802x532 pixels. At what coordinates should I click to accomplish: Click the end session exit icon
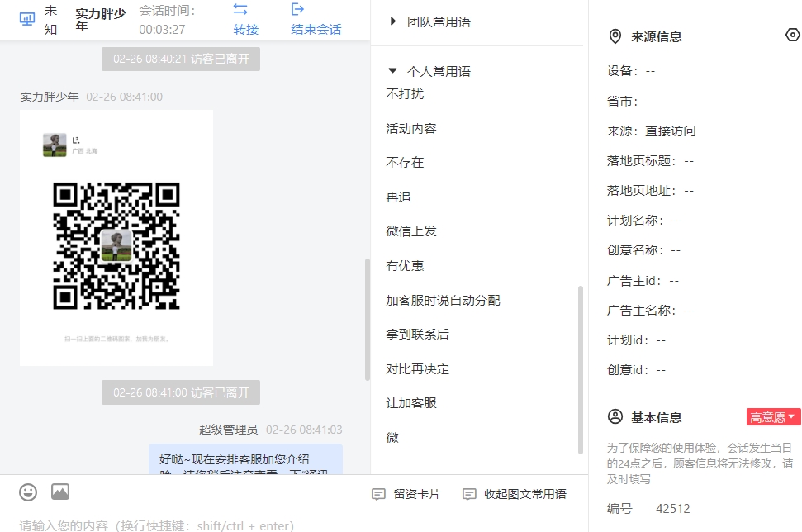[x=297, y=9]
